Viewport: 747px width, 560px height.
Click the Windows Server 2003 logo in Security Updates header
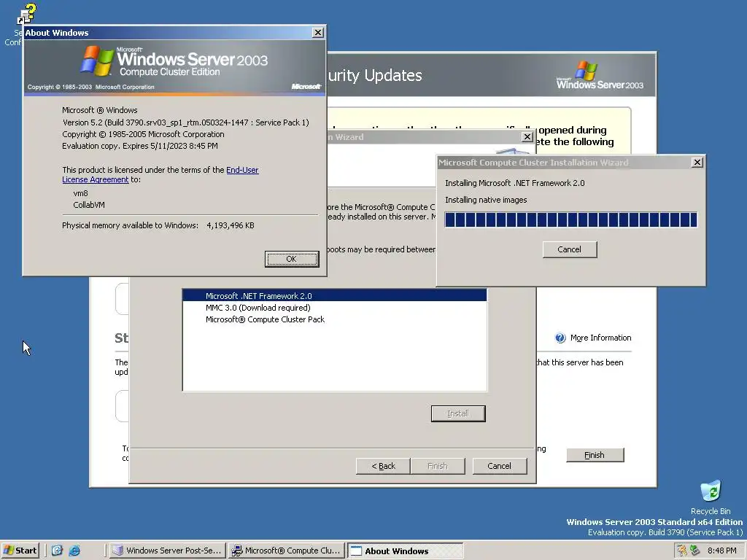(x=600, y=75)
